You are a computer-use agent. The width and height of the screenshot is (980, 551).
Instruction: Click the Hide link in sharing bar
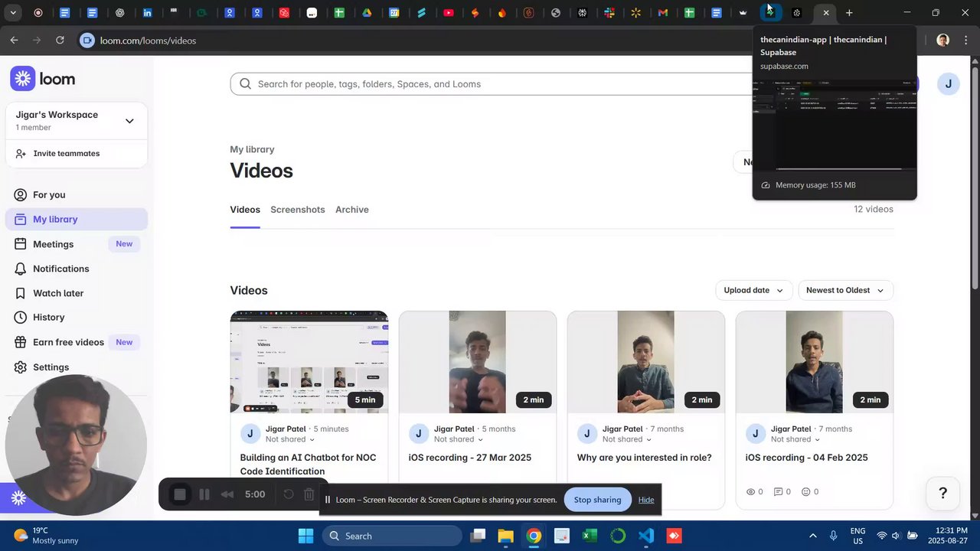tap(646, 500)
